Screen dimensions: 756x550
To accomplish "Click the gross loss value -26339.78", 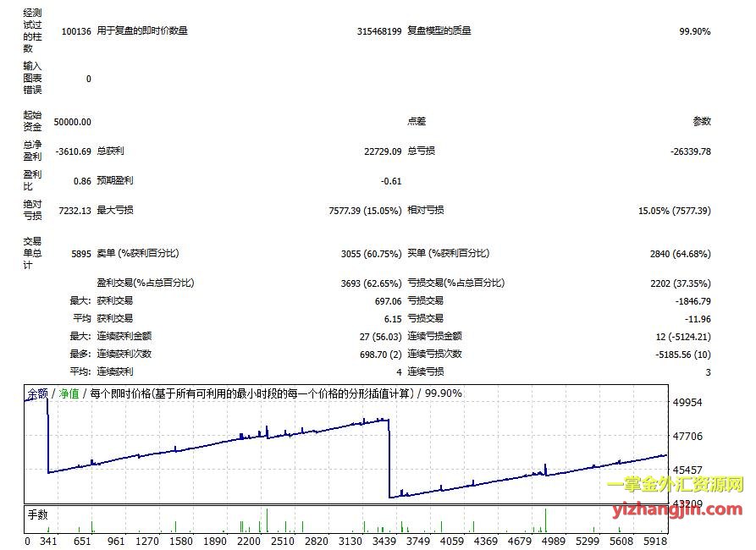I will [687, 151].
